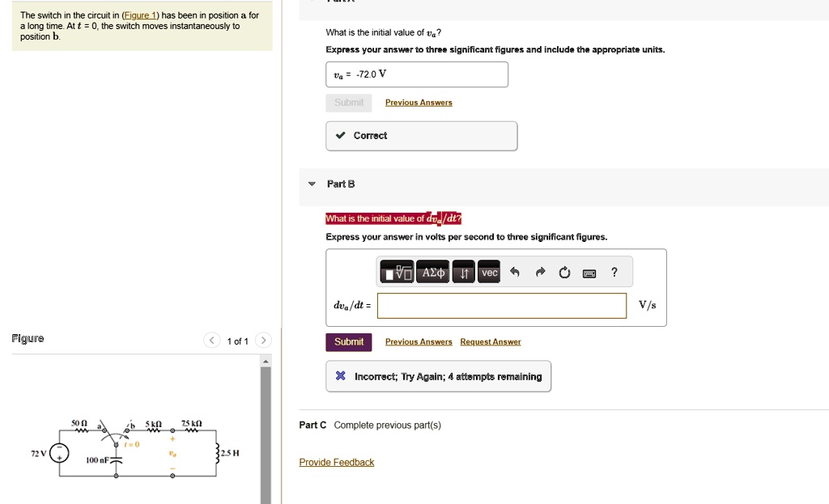Screen dimensions: 829x504
Task: Open the Provide Feedback link
Action: (x=337, y=462)
